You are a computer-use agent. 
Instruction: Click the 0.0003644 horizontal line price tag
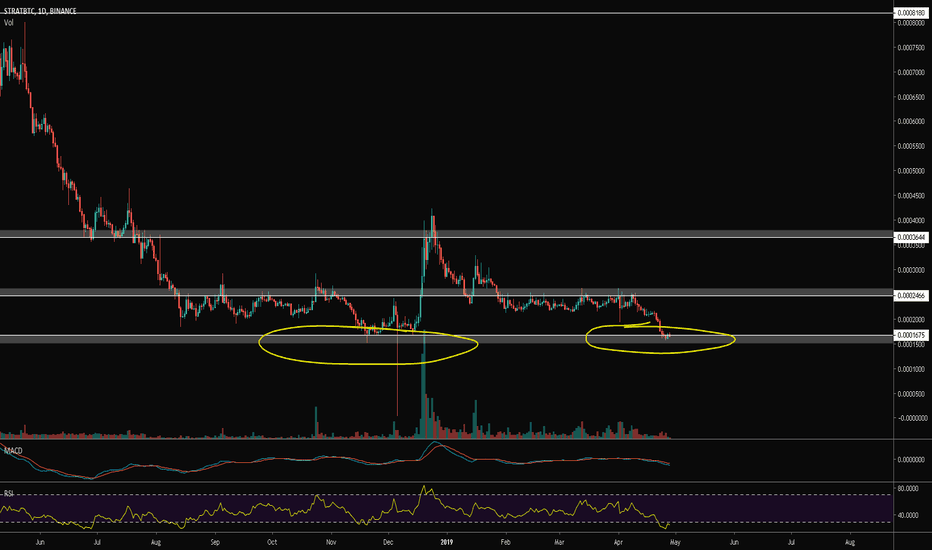[x=911, y=237]
